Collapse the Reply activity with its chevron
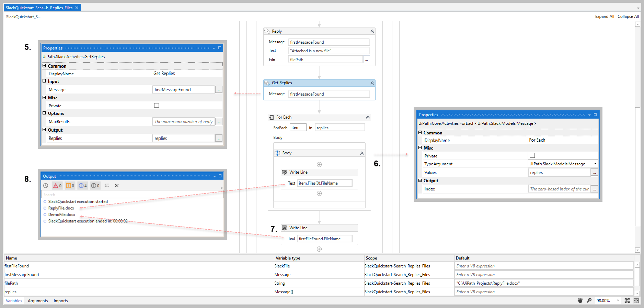This screenshot has height=308, width=644. coord(372,31)
